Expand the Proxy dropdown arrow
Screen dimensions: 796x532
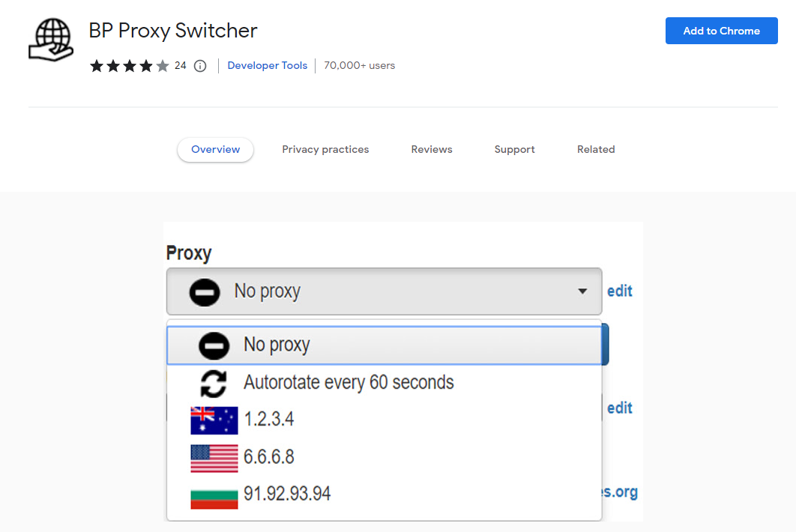pos(582,291)
